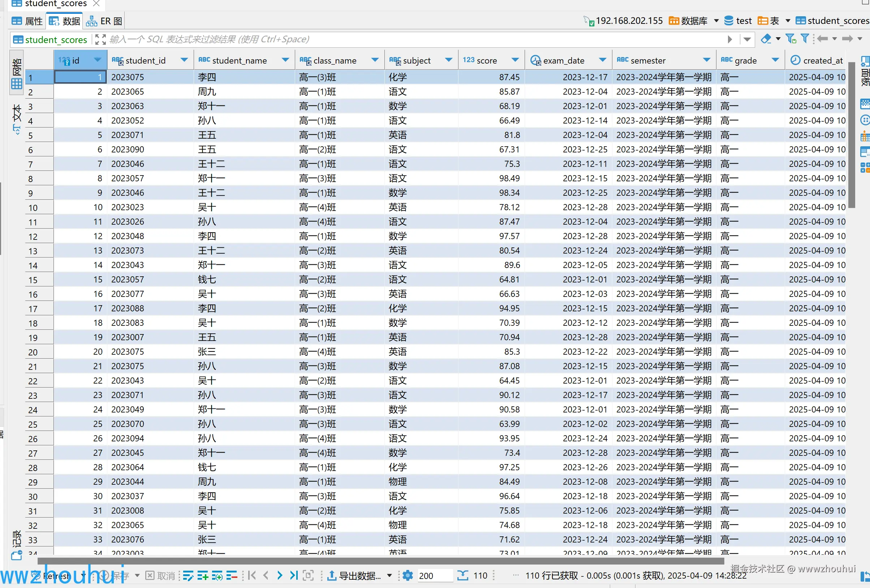Open the export data dropdown arrow
Viewport: 870px width, 588px height.
(x=389, y=576)
